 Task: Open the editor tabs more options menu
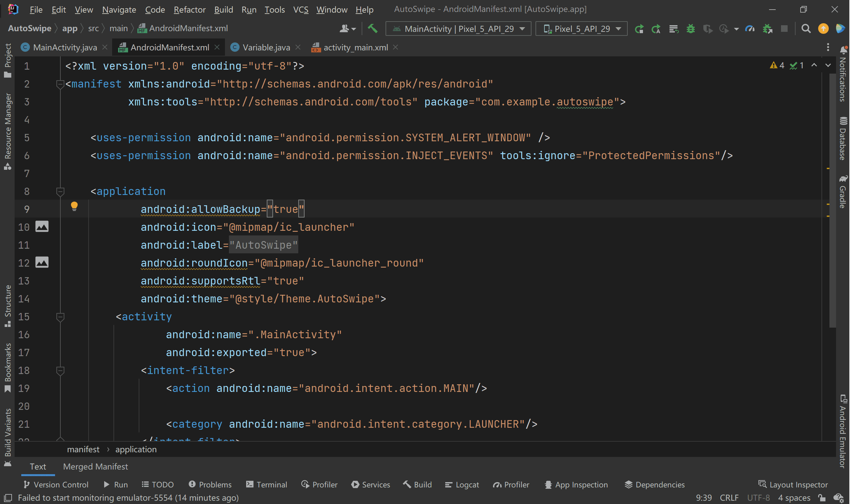tap(828, 47)
